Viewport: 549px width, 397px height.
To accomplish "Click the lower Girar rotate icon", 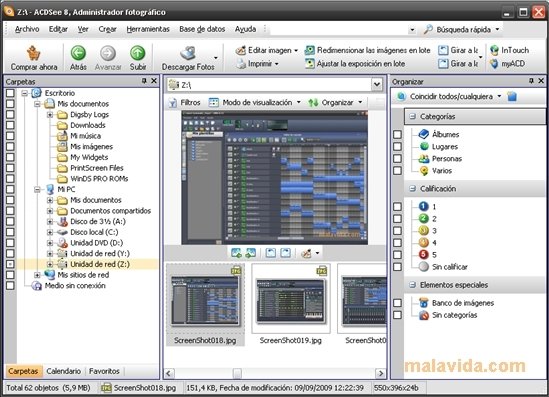I will pos(443,63).
